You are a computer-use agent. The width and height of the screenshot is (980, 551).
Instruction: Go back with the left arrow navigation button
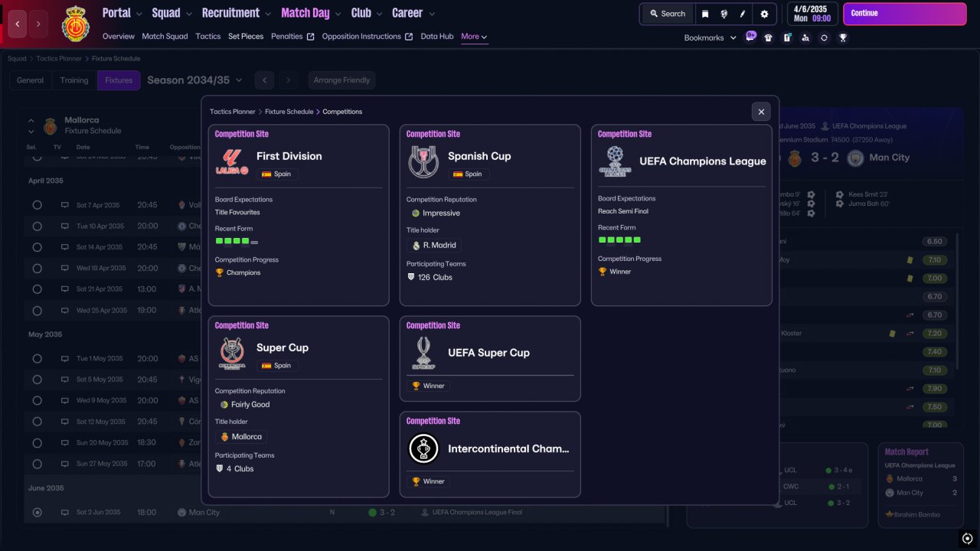pyautogui.click(x=17, y=24)
